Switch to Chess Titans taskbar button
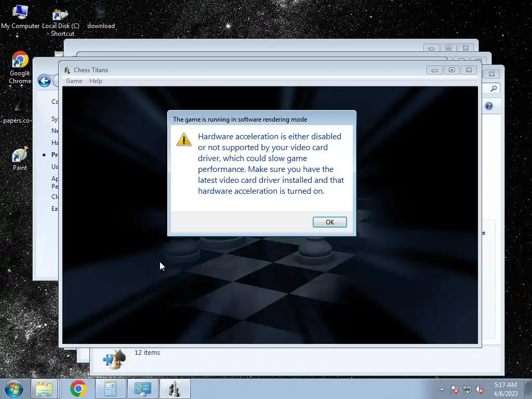The width and height of the screenshot is (532, 399). tap(175, 389)
